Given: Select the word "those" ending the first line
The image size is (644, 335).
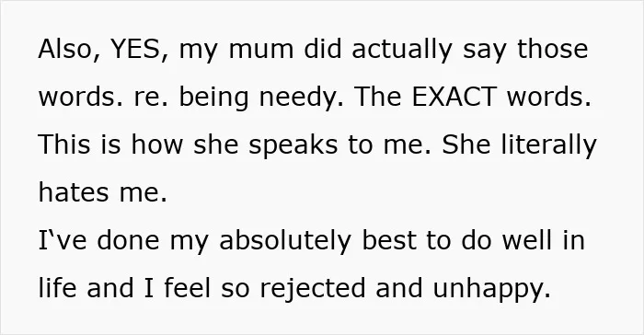Looking at the screenshot, I should pyautogui.click(x=552, y=49).
